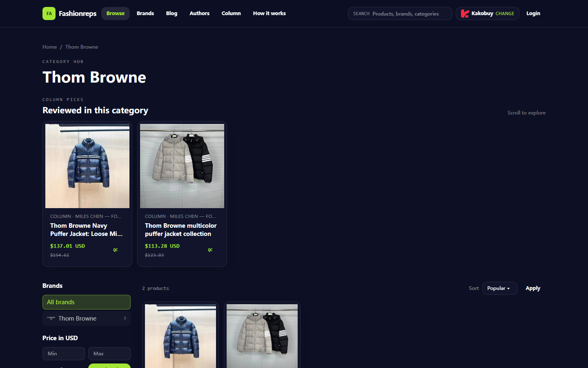Click the crossed-out $154.62 price
The height and width of the screenshot is (368, 588).
(x=60, y=255)
